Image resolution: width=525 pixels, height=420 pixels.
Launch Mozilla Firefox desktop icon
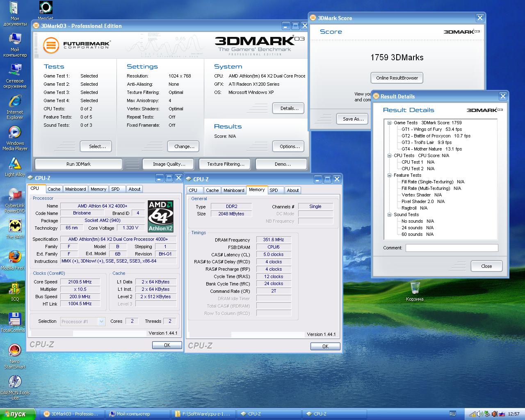coord(15,260)
